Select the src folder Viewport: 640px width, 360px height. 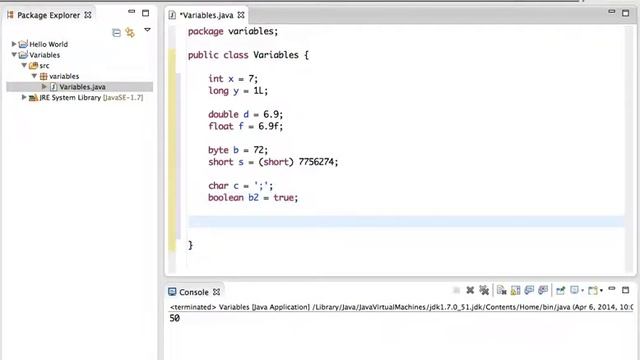(44, 65)
